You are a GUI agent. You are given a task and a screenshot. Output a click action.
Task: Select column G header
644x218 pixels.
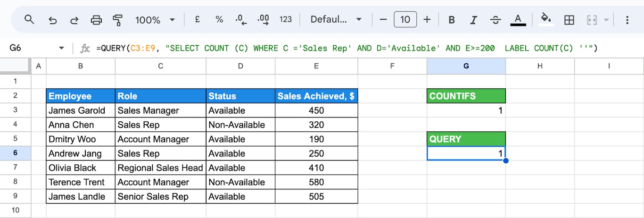point(466,67)
